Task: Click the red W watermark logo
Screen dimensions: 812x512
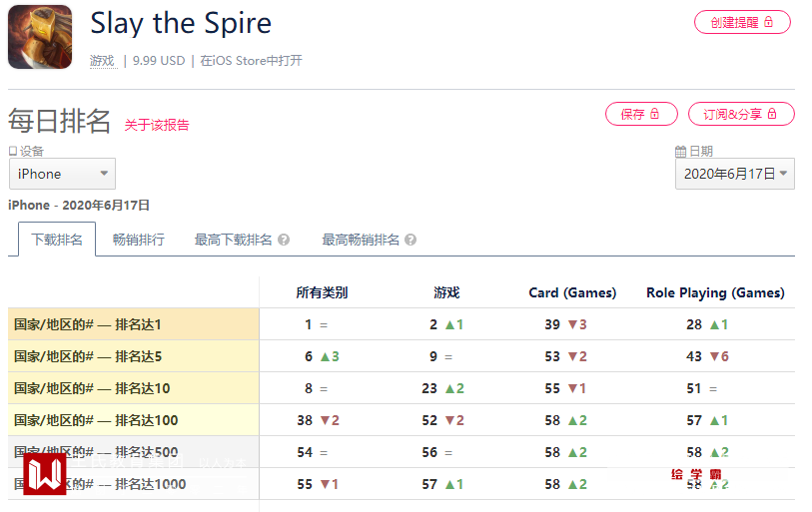Action: click(44, 473)
